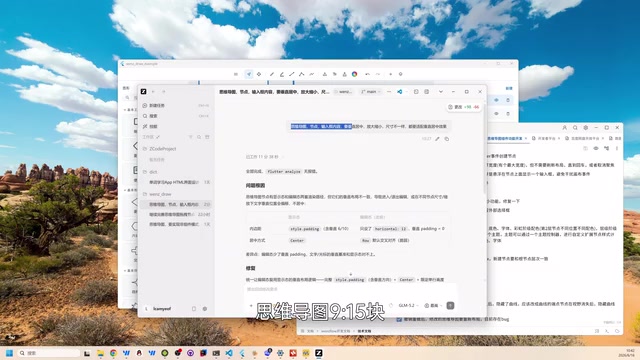Screen dimensions: 640x360
Task: Click undo in the drawing window toolbar
Action: point(367,74)
